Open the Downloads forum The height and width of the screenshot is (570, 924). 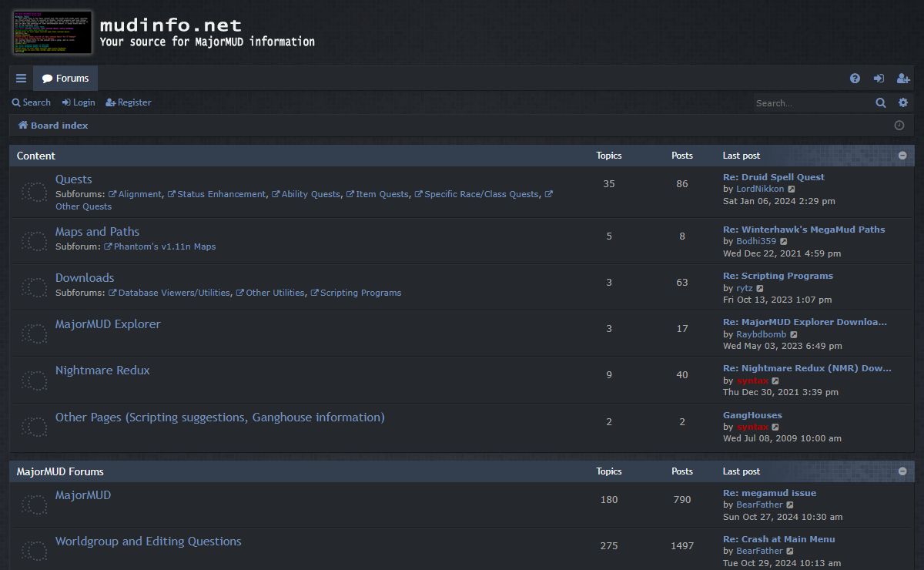(85, 278)
